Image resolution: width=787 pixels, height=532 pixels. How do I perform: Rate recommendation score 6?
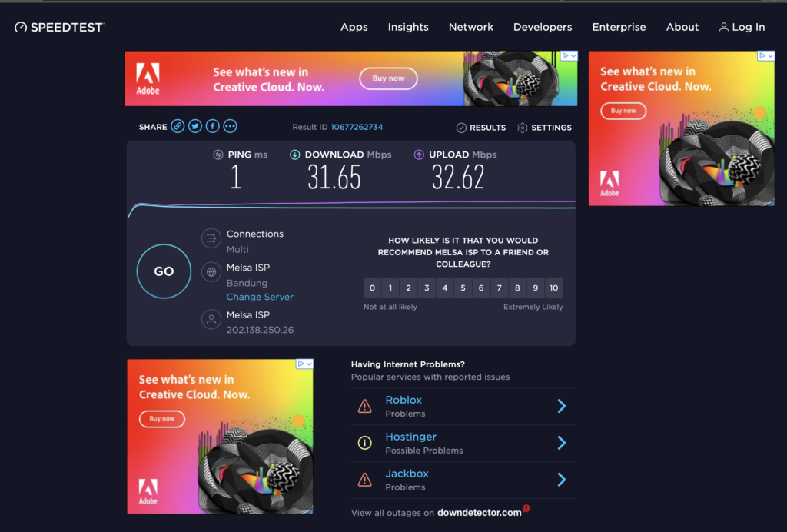coord(481,288)
